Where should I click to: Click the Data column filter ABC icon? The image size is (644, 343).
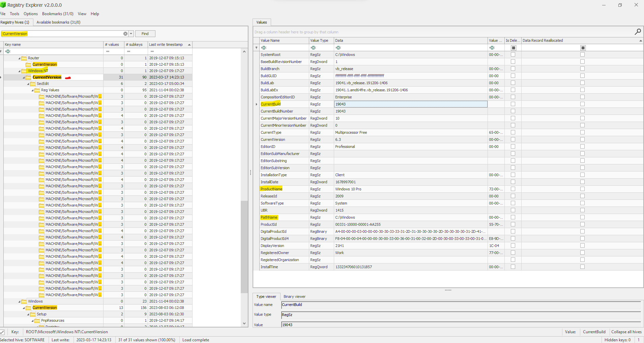click(x=339, y=48)
